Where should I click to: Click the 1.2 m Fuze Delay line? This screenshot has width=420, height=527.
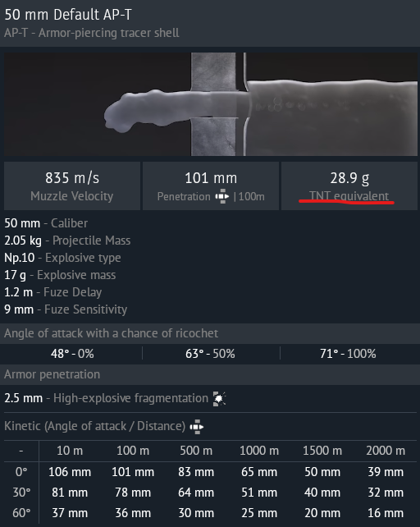coord(52,292)
